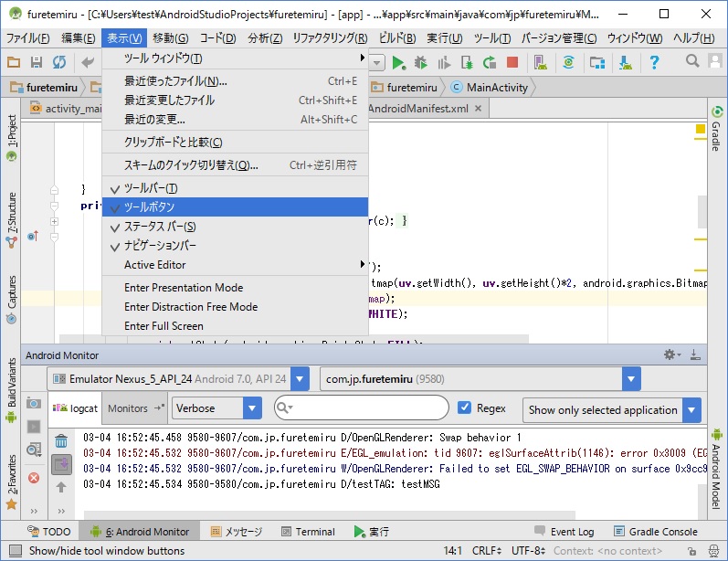Open the メッセージ tool window button
The height and width of the screenshot is (561, 728).
click(236, 532)
